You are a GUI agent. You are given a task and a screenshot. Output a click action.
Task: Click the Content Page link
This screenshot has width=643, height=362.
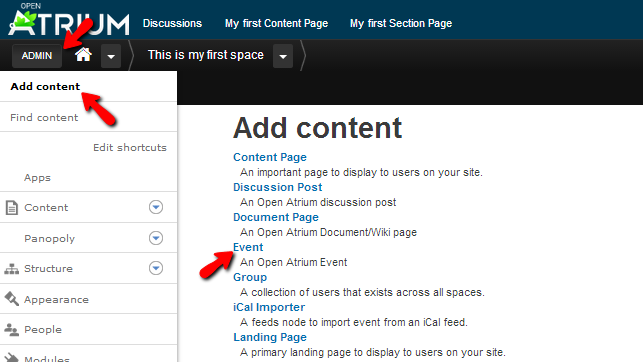(270, 157)
